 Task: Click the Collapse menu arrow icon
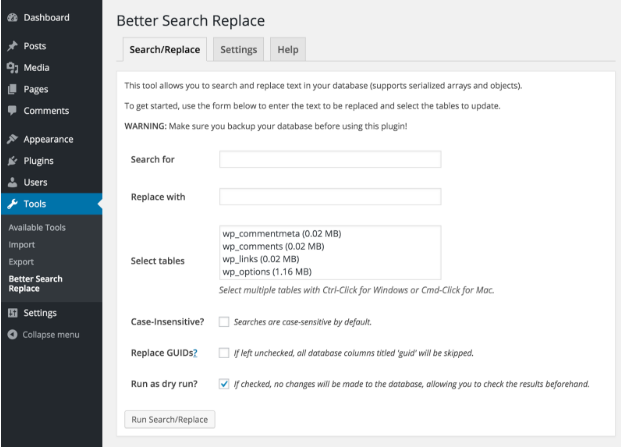(13, 335)
